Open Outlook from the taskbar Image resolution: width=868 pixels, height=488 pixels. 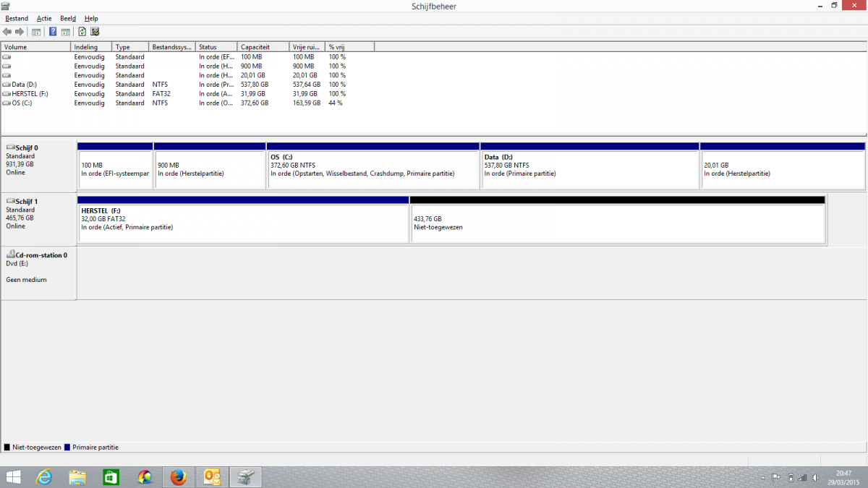211,477
